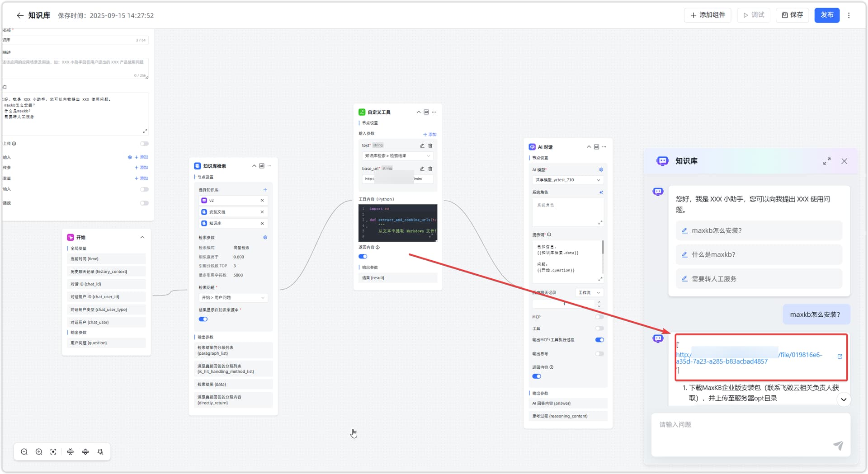Open the file link in new window icon
The image size is (868, 474).
pos(840,357)
